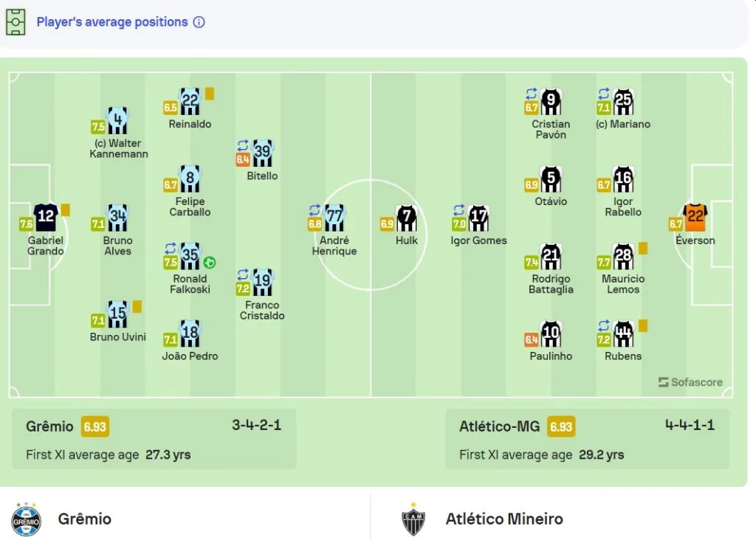
Task: Click the Atlético-MG 6.93 rating badge
Action: tap(561, 426)
